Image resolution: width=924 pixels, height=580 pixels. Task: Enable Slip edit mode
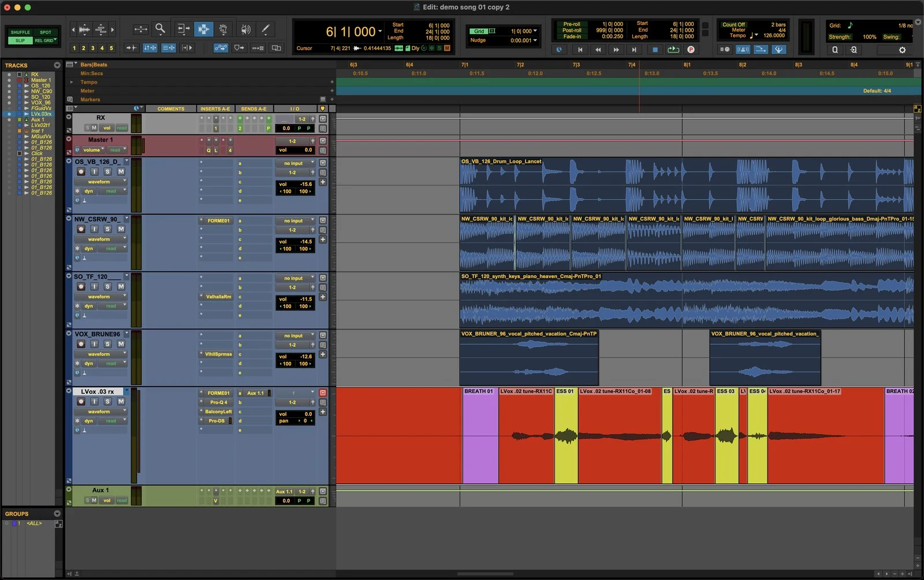tap(20, 40)
